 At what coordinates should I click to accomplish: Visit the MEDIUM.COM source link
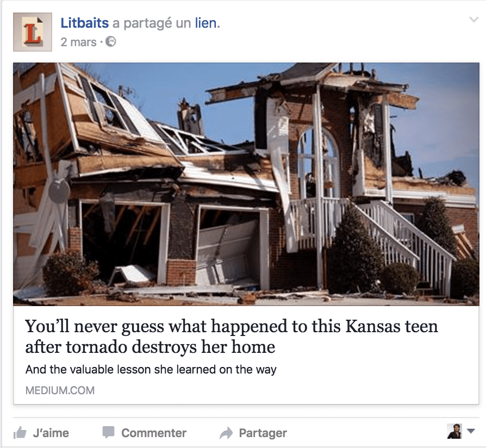60,390
